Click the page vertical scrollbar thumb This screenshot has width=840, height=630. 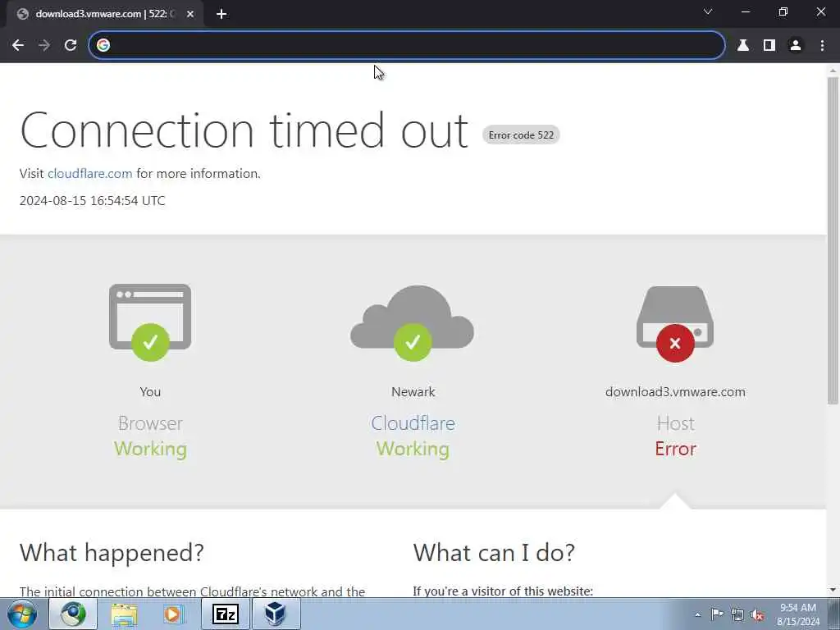(833, 240)
